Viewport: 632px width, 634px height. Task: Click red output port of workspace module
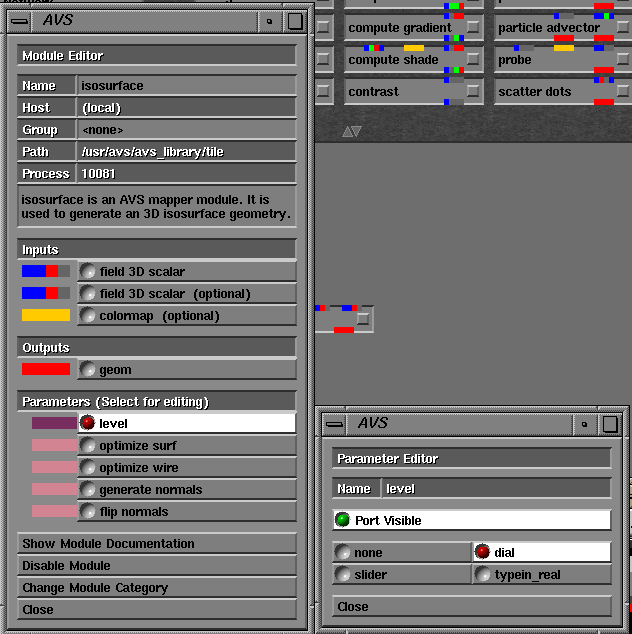(x=344, y=330)
